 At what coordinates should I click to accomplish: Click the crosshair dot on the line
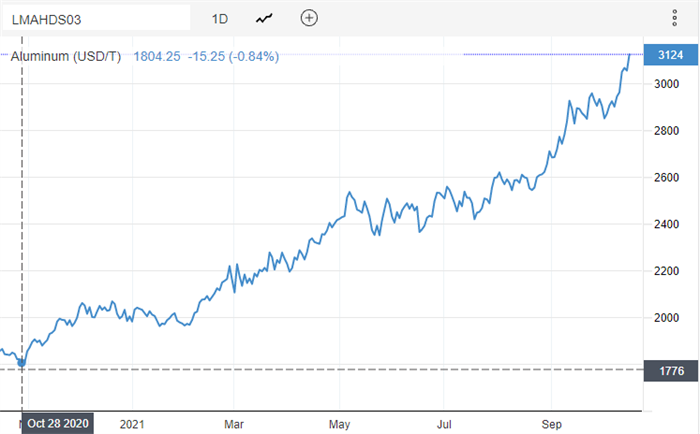coord(22,363)
